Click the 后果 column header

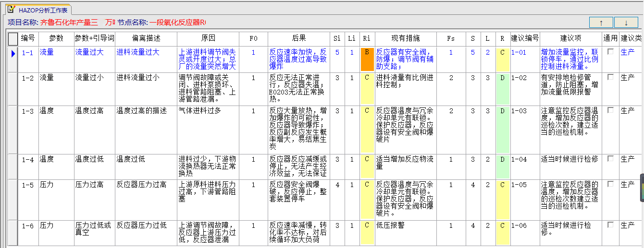[x=298, y=38]
